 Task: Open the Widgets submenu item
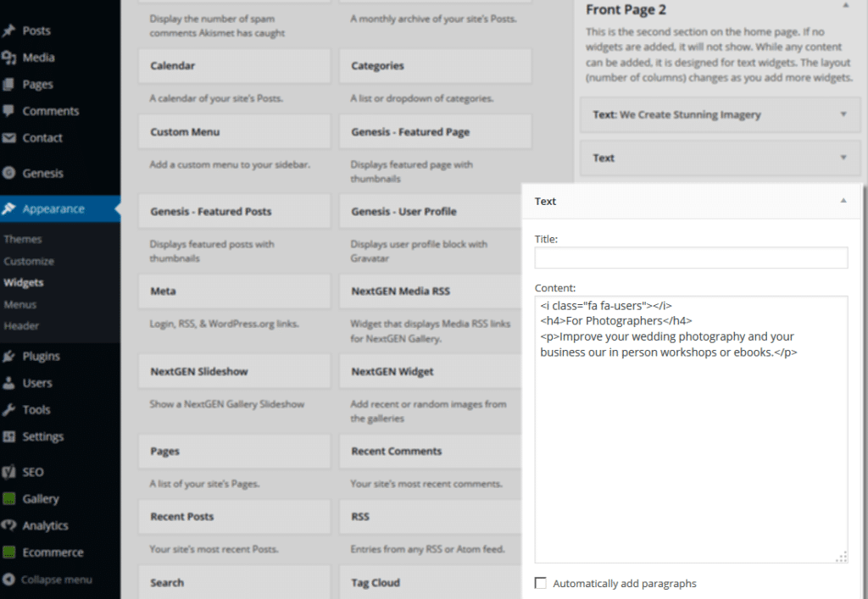[x=23, y=283]
